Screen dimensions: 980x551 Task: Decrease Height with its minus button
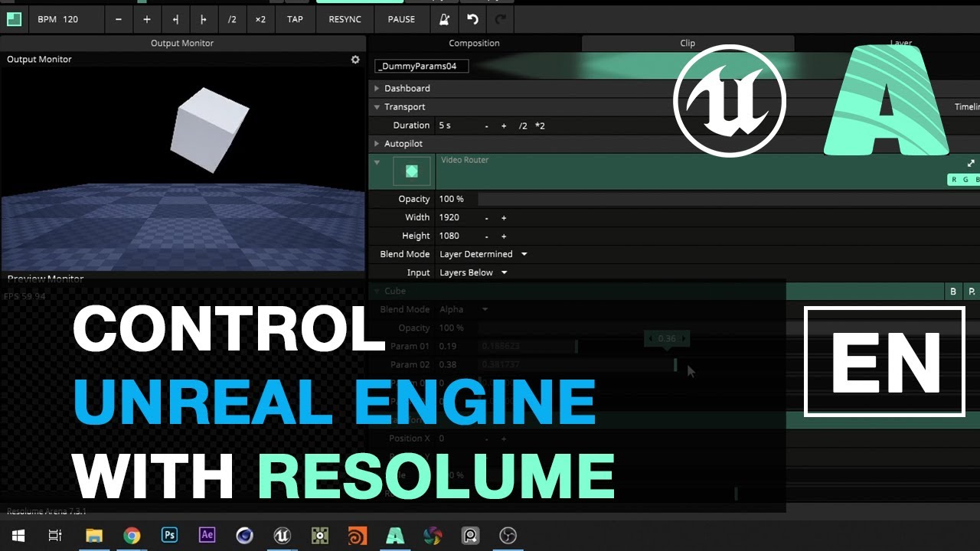coord(486,236)
